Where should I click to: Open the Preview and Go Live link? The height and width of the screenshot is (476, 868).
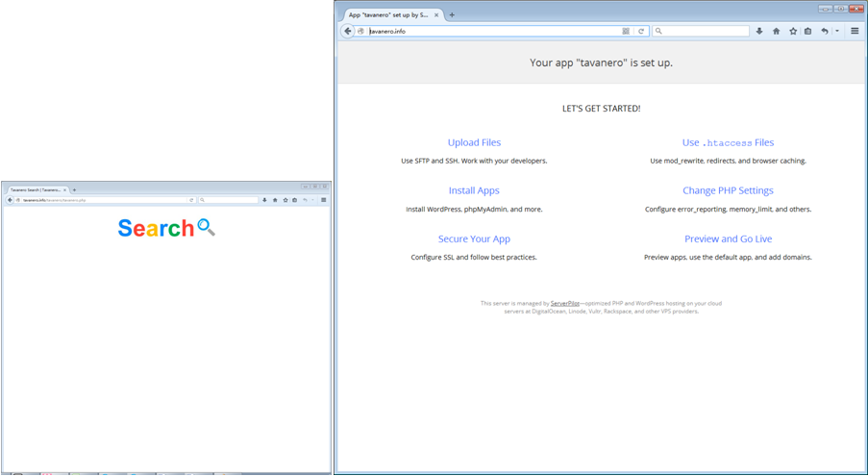click(728, 238)
